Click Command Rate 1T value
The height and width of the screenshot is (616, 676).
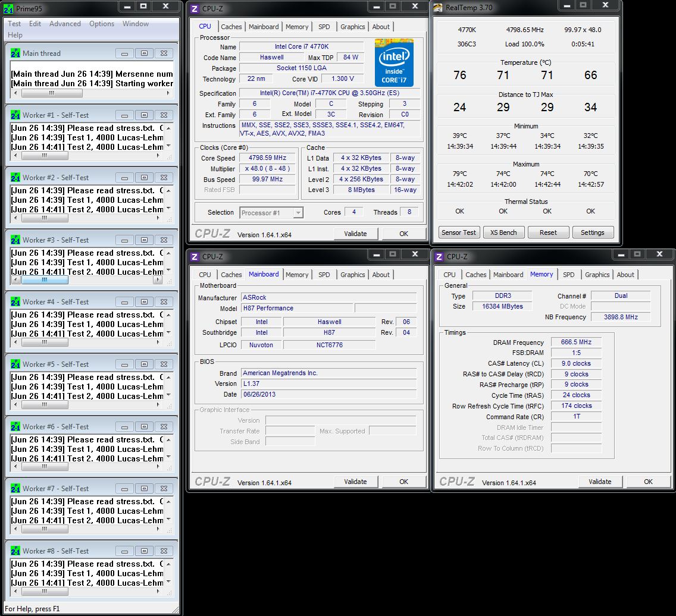(x=577, y=417)
